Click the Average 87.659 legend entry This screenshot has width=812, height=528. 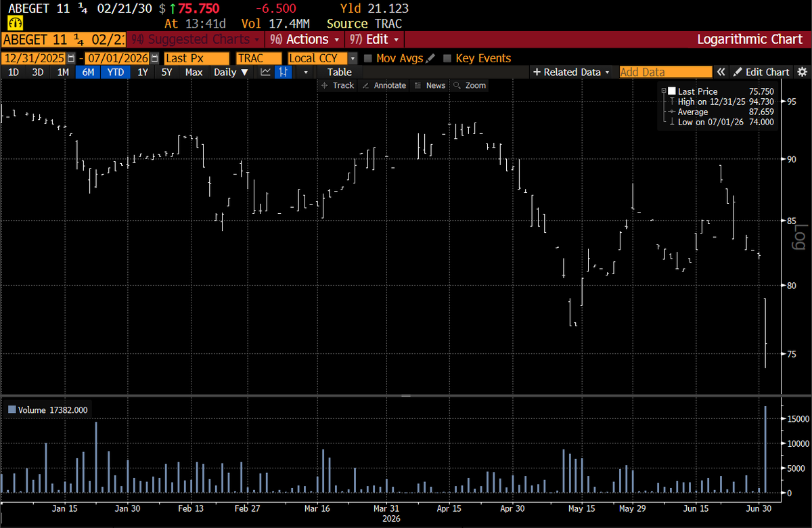725,112
